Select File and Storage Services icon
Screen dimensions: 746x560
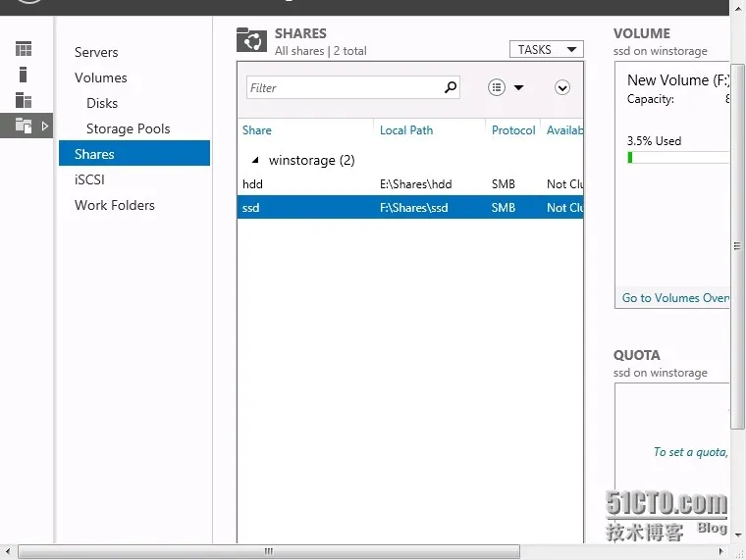click(24, 126)
